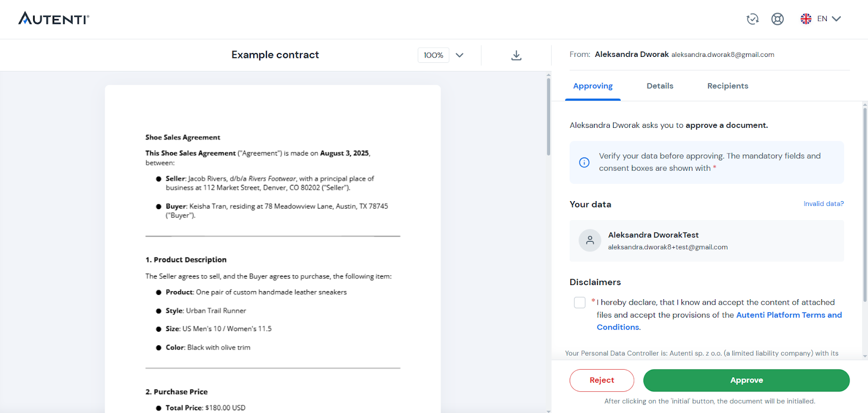Tick the terms acceptance disclaimer checkbox
This screenshot has width=868, height=413.
579,302
